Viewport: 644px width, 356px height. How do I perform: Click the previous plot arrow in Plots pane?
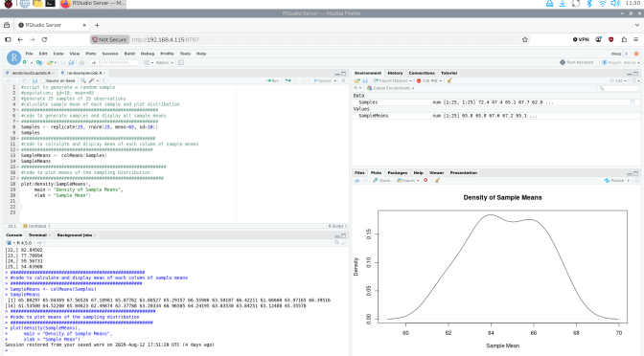(x=356, y=181)
